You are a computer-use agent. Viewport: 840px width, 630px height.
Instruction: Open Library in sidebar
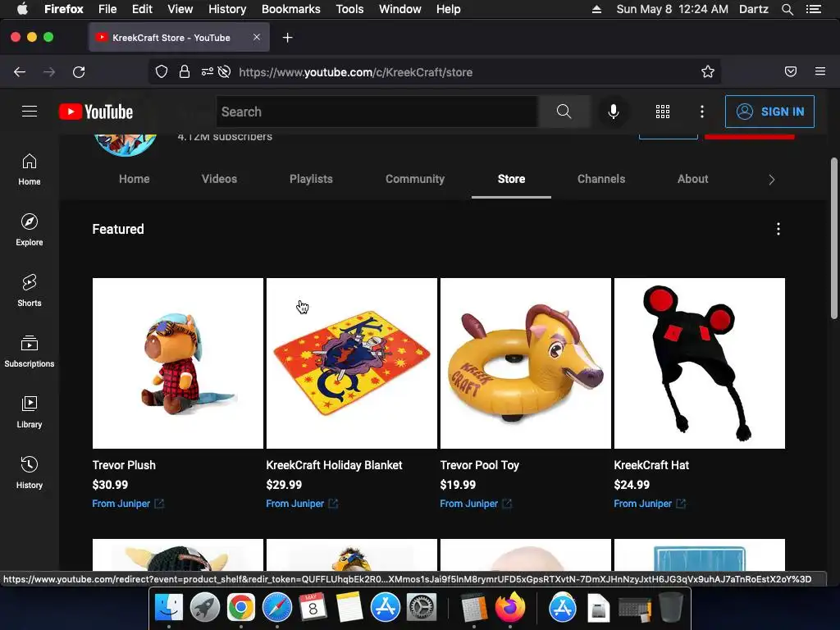(30, 412)
